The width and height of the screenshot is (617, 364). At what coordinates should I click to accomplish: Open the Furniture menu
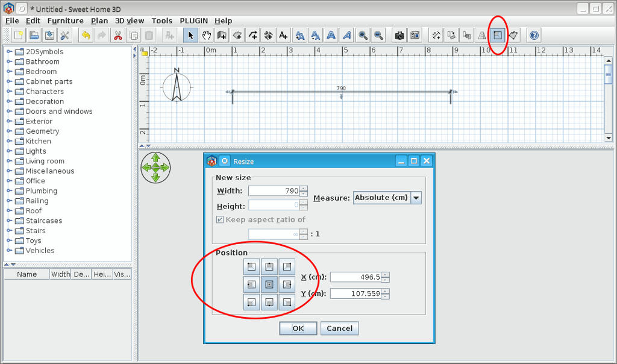(x=65, y=21)
